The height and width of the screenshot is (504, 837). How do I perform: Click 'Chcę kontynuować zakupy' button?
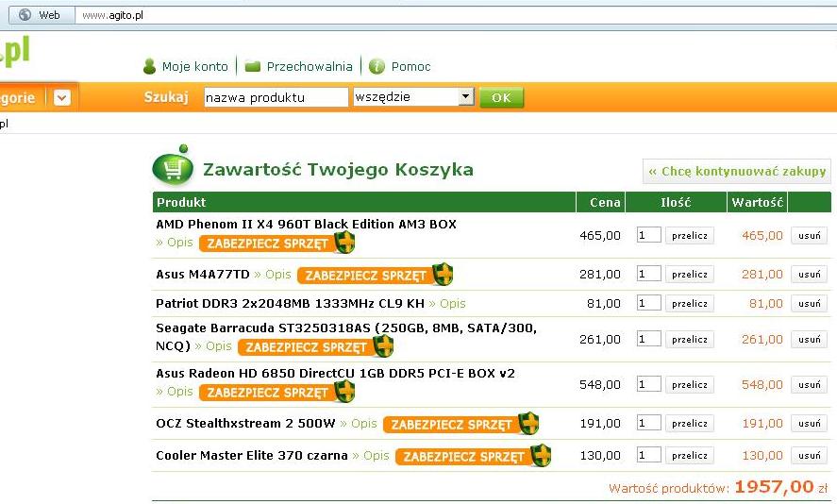[x=737, y=172]
